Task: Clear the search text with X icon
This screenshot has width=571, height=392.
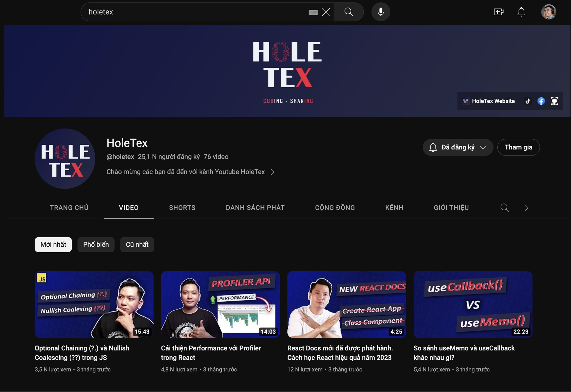Action: (x=326, y=12)
